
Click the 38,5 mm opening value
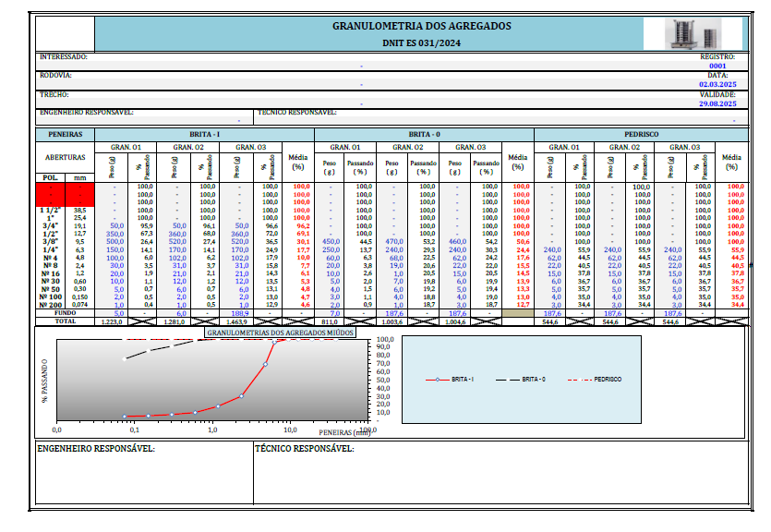pos(79,211)
